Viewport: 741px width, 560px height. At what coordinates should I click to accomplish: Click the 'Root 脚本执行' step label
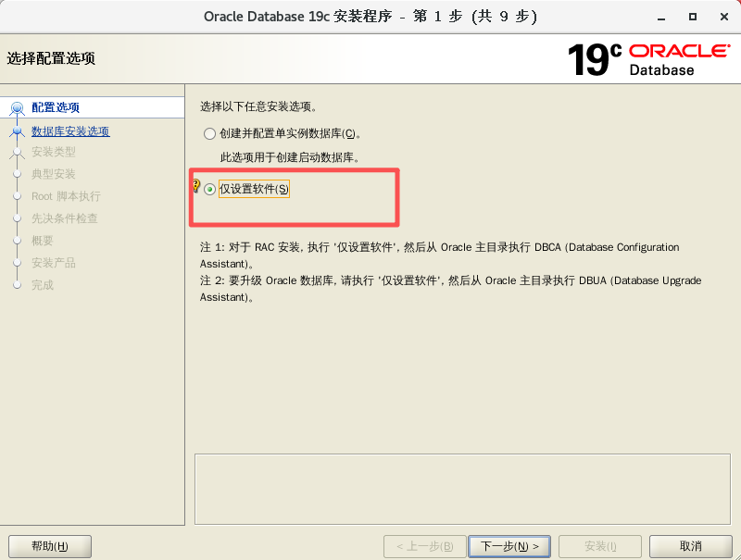coord(66,196)
